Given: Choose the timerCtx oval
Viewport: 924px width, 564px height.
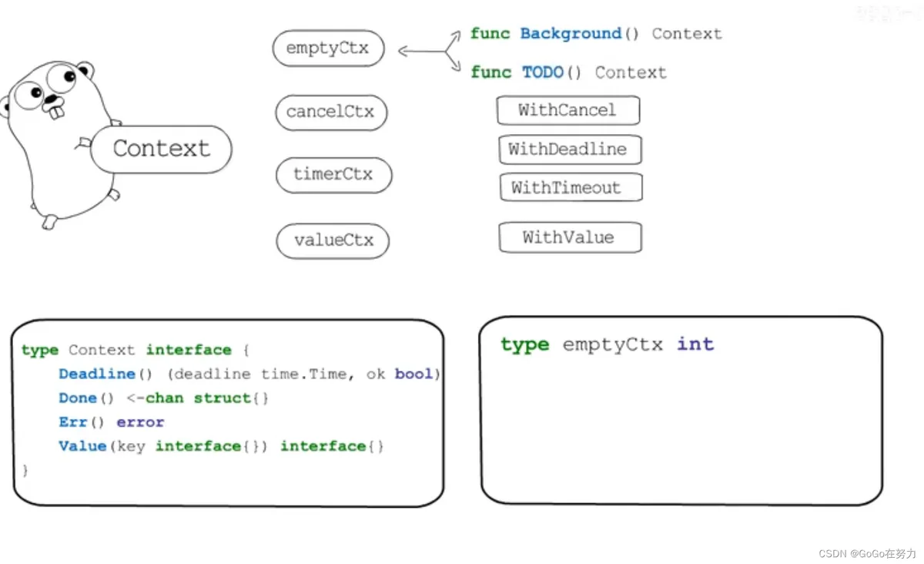Looking at the screenshot, I should 333,175.
